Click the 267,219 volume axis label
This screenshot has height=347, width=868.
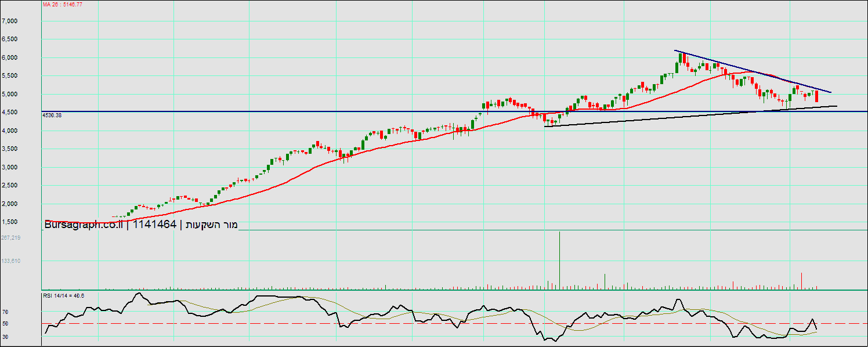pyautogui.click(x=11, y=238)
